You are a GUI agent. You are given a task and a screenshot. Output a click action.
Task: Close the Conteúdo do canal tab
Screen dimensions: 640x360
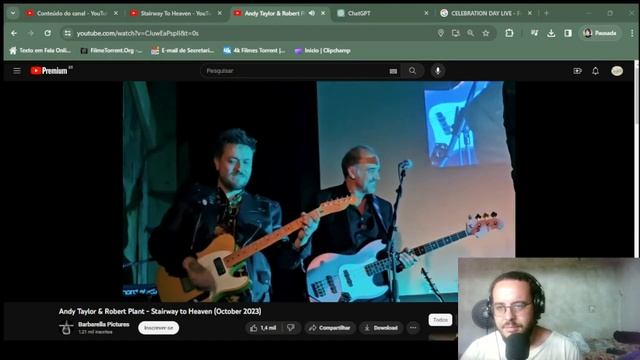point(116,13)
